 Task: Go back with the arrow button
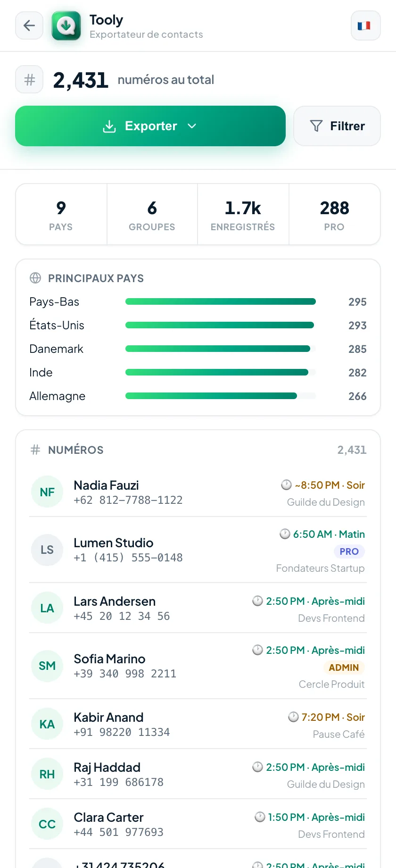coord(29,25)
